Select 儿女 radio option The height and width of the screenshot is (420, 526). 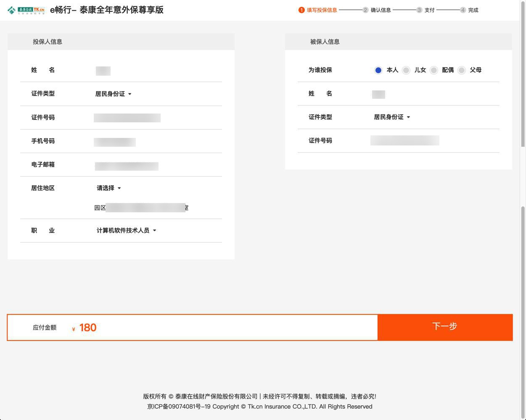click(406, 70)
